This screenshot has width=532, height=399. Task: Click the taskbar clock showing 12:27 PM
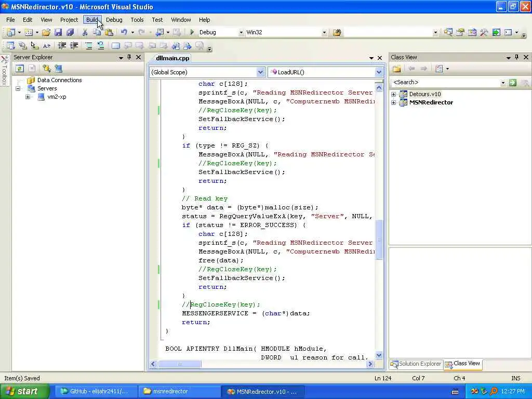tap(512, 391)
